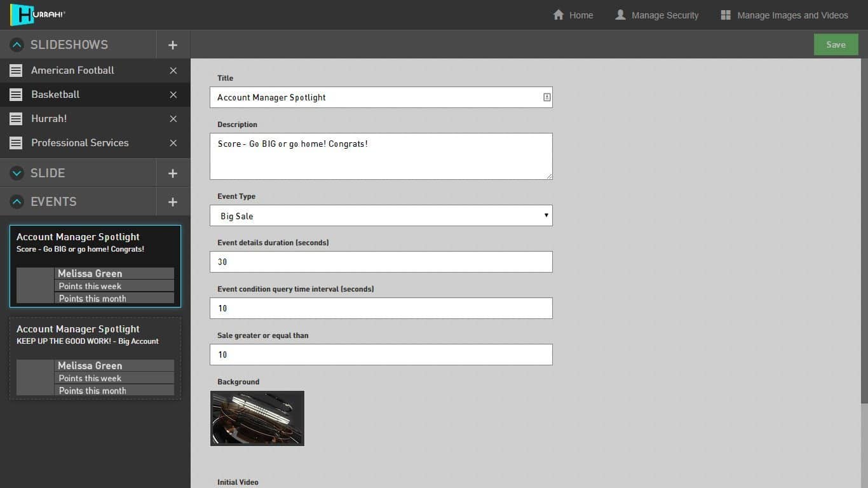
Task: Click the American Football slideshow list icon
Action: pyautogui.click(x=15, y=71)
